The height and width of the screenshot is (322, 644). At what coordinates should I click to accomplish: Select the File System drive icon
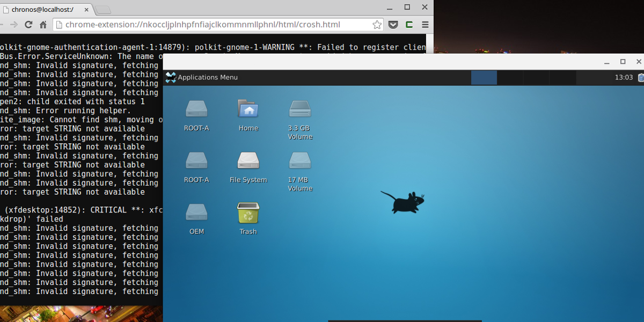click(x=248, y=161)
